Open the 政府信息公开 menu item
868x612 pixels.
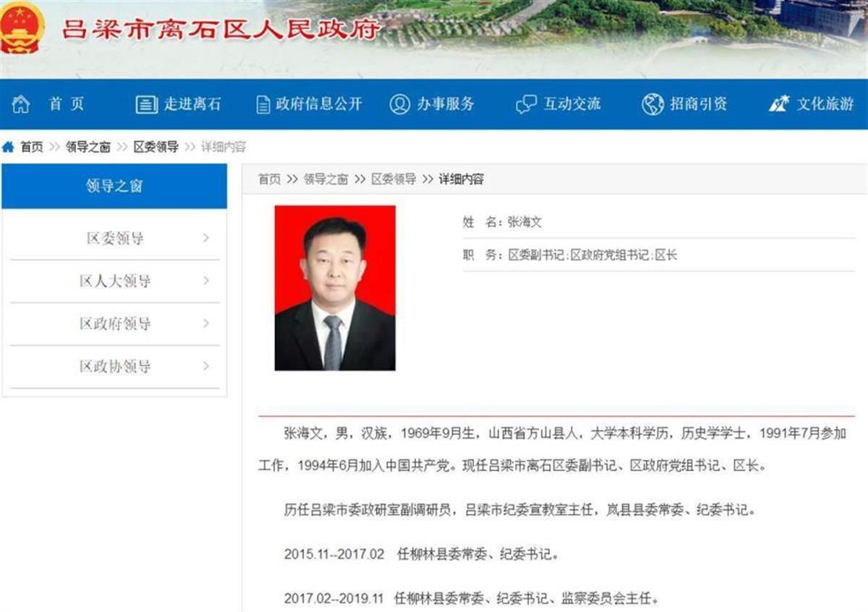point(318,104)
